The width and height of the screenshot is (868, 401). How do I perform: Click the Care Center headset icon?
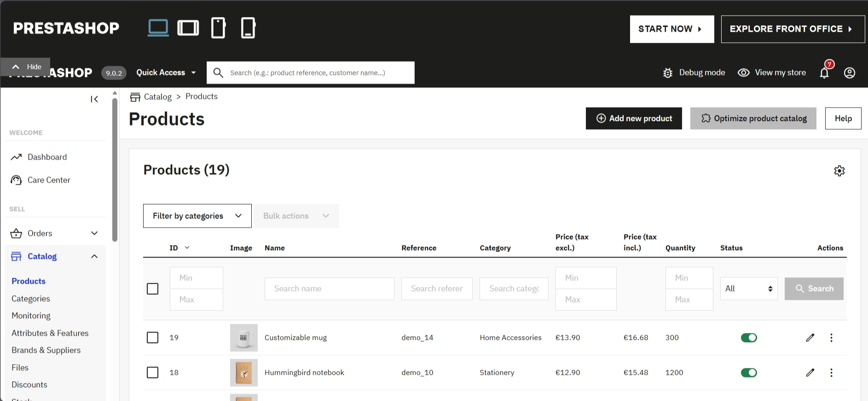point(16,180)
